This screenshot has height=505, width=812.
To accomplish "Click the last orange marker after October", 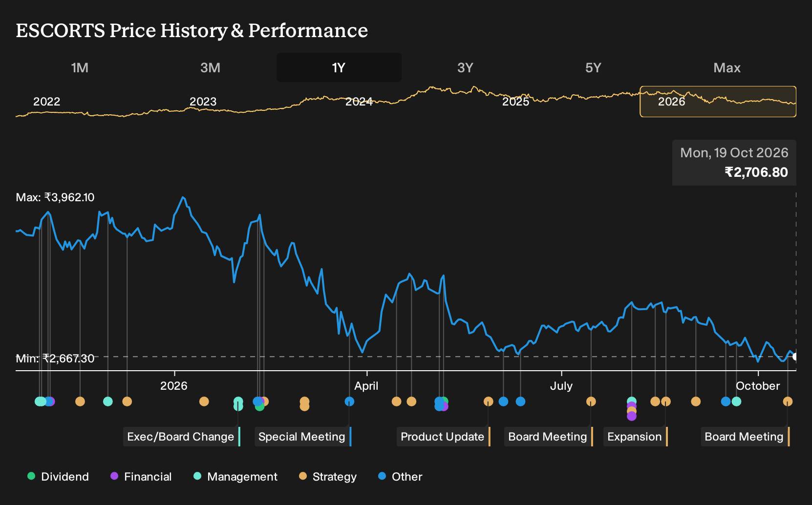I will (x=788, y=401).
